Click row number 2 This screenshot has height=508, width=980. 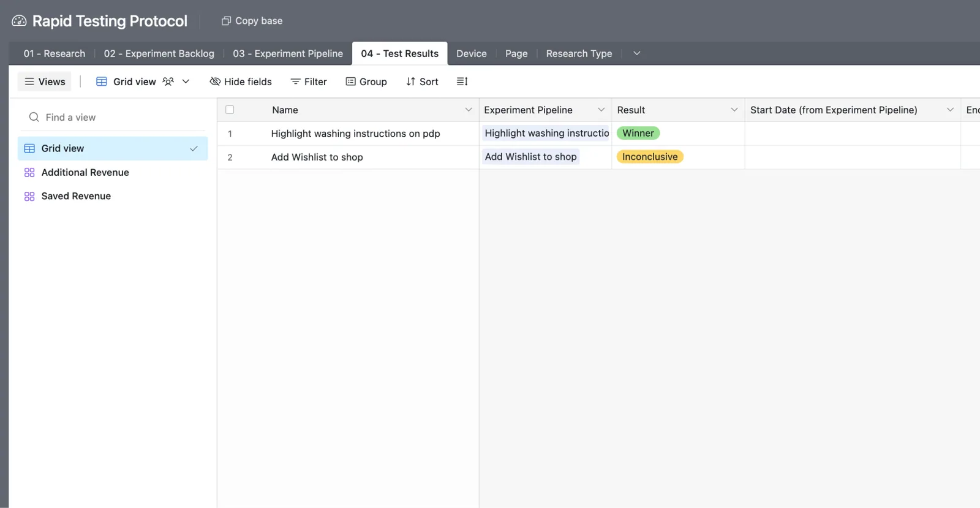230,157
